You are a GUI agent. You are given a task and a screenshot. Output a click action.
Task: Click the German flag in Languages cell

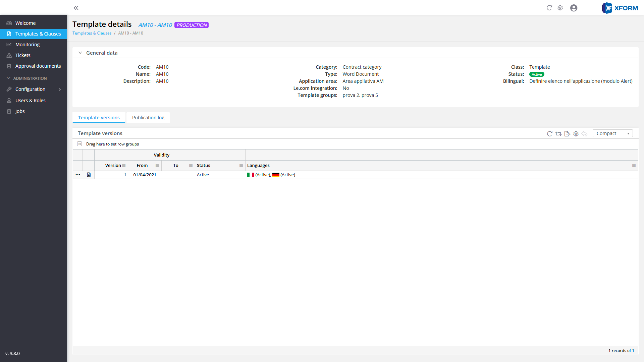(276, 175)
